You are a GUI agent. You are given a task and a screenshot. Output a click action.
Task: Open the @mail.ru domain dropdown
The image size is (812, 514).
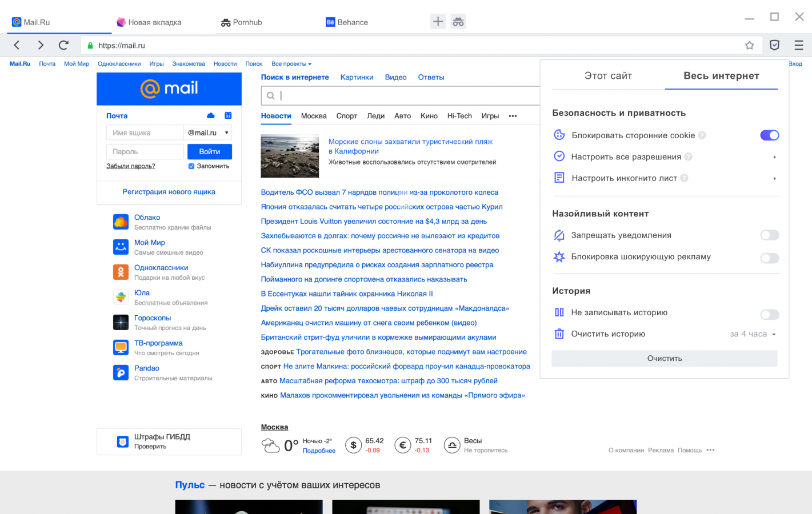tap(208, 132)
